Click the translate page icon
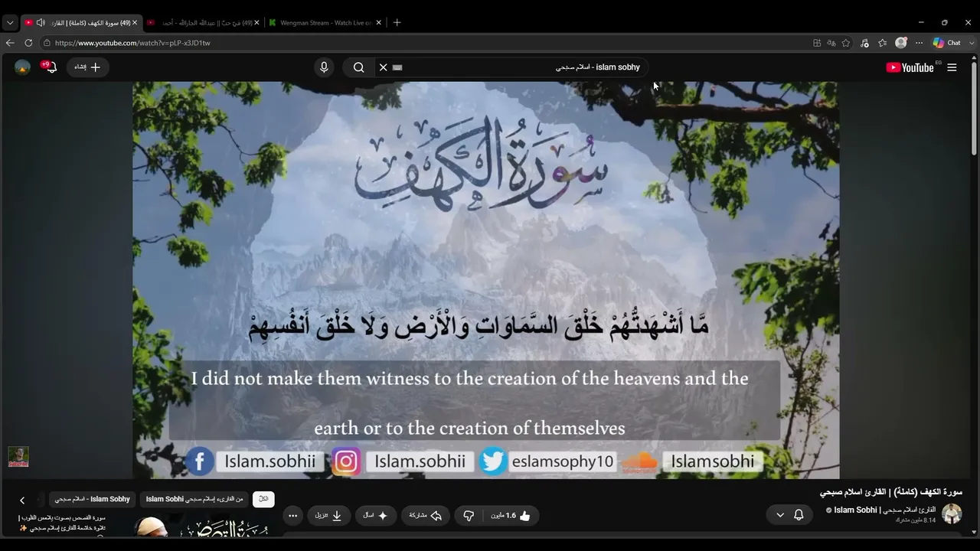The height and width of the screenshot is (551, 980). 831,43
